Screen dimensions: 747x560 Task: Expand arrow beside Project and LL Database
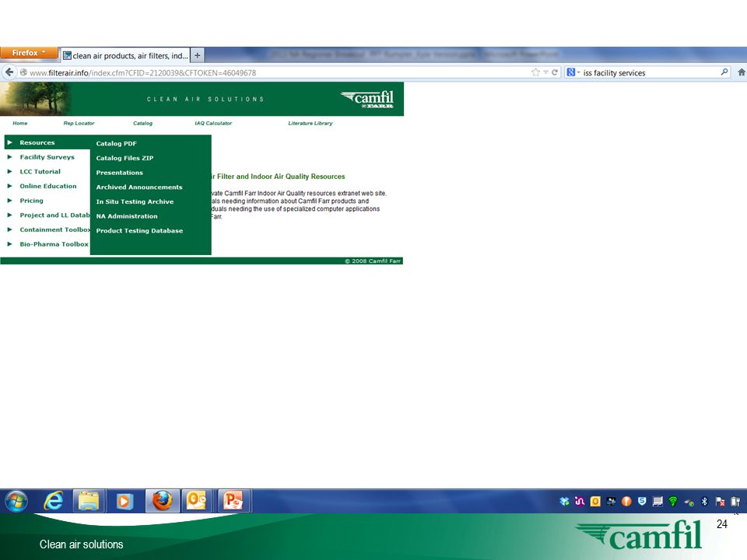[x=9, y=215]
